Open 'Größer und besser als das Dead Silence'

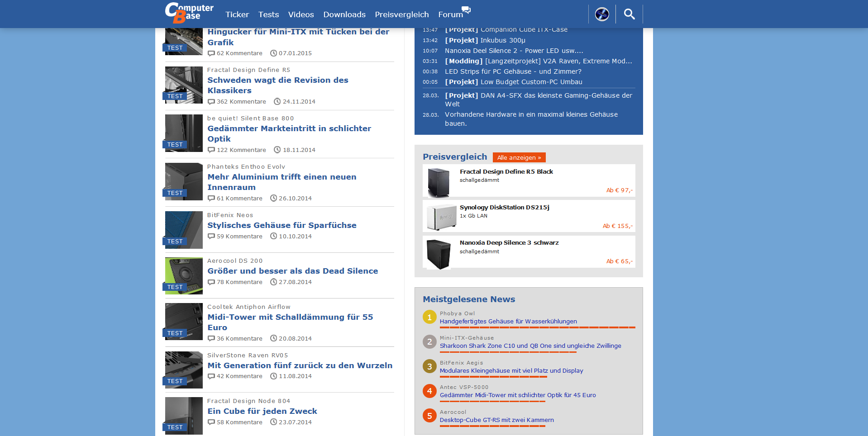(293, 271)
